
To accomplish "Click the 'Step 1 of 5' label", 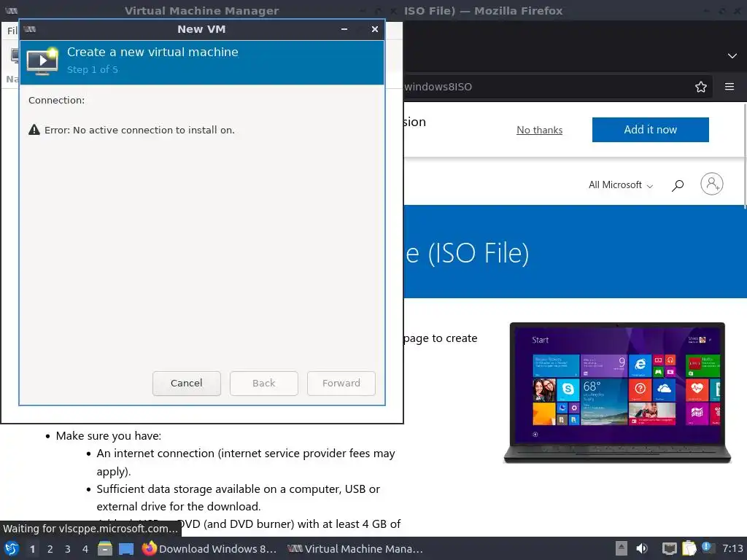I will [x=93, y=69].
